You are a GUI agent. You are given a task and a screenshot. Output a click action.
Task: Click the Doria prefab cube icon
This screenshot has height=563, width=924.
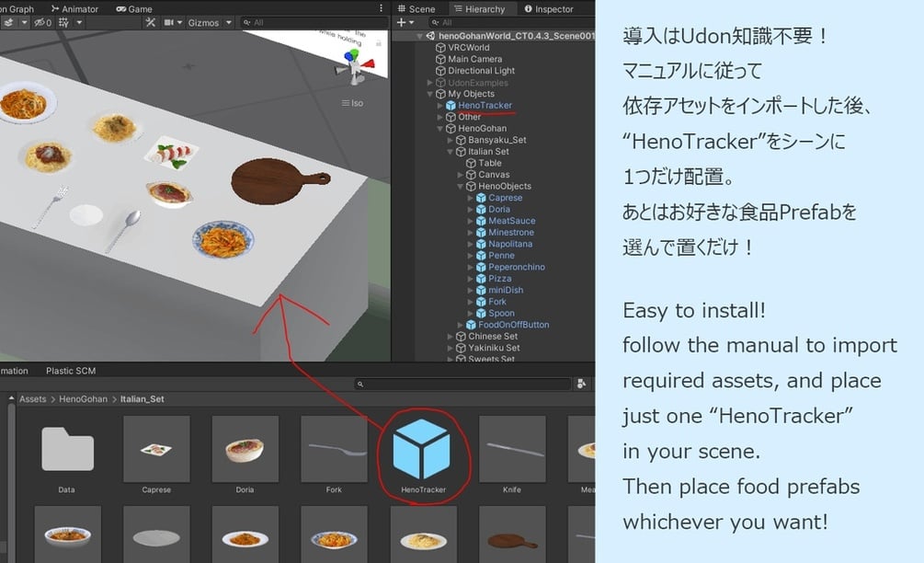tap(481, 209)
